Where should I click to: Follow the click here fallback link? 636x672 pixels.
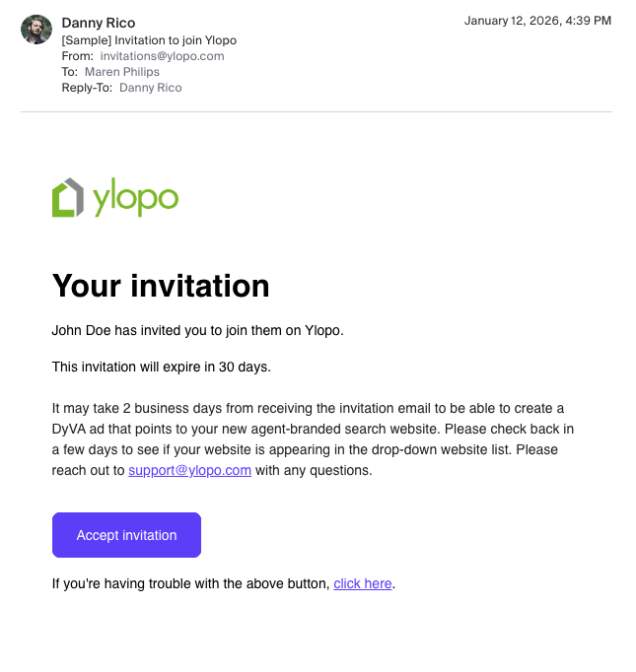point(363,583)
